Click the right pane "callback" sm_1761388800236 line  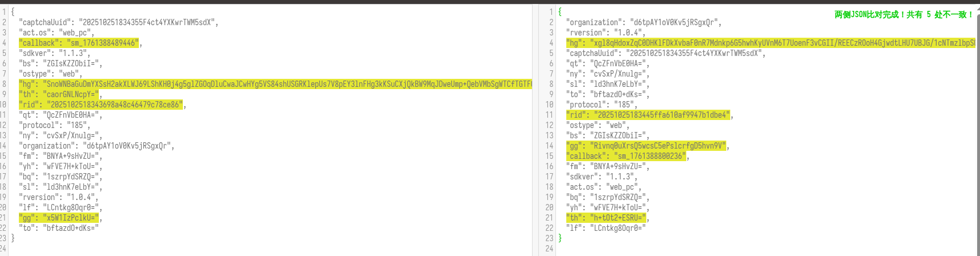(x=626, y=156)
